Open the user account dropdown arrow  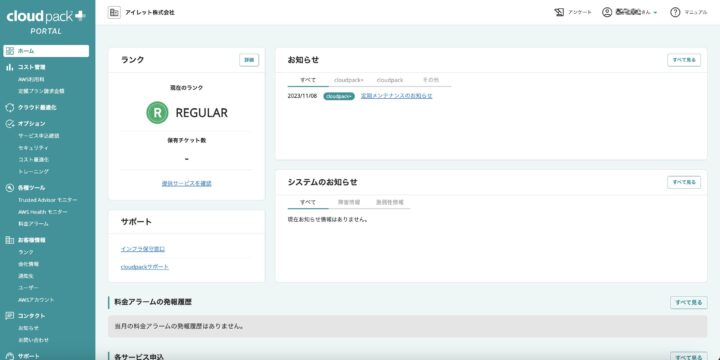(x=655, y=13)
